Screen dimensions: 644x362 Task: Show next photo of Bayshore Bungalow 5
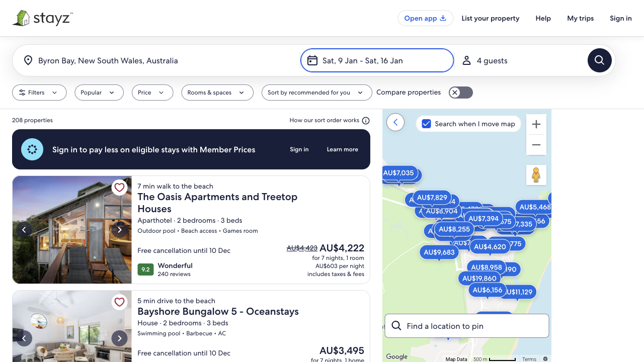119,338
